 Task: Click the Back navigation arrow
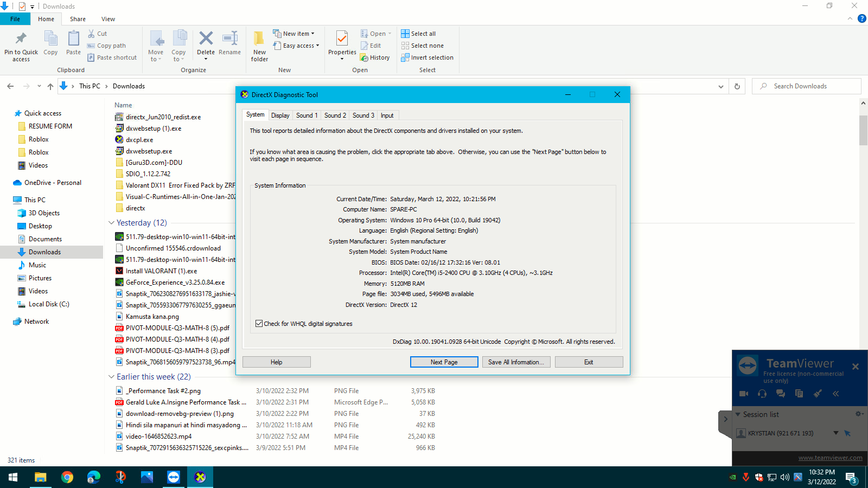tap(10, 86)
